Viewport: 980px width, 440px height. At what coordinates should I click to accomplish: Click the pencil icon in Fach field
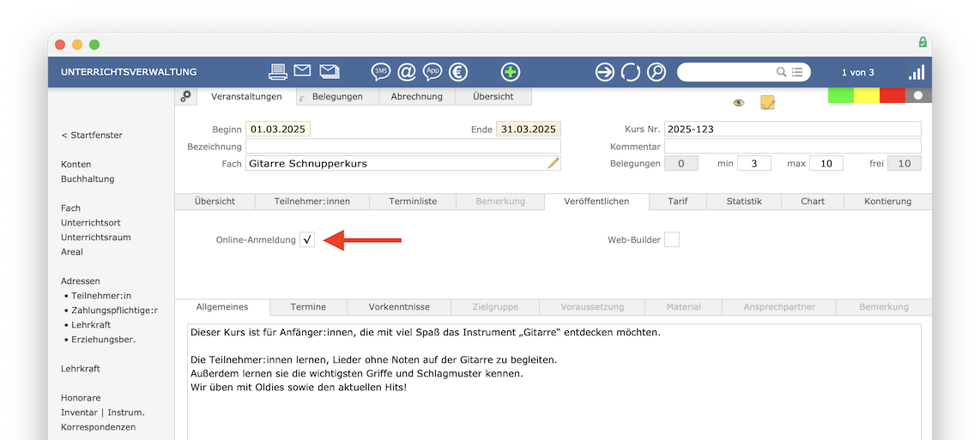pyautogui.click(x=554, y=163)
